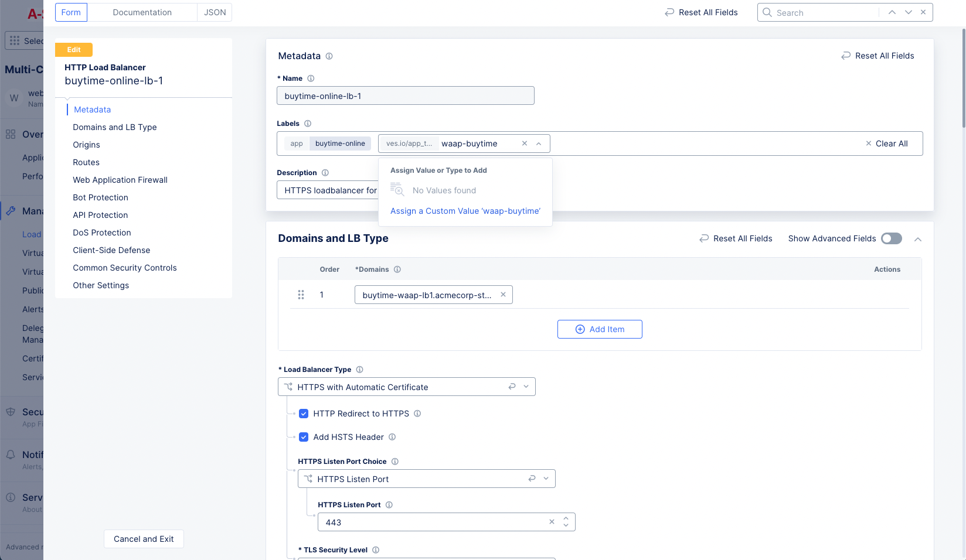Click the drag handle beside domain order 1
Image resolution: width=966 pixels, height=560 pixels.
click(301, 295)
